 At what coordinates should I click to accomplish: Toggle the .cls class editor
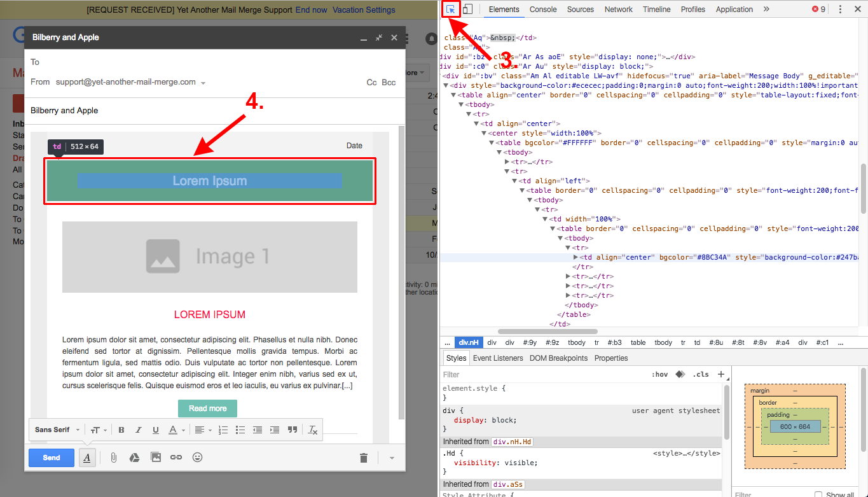tap(701, 374)
